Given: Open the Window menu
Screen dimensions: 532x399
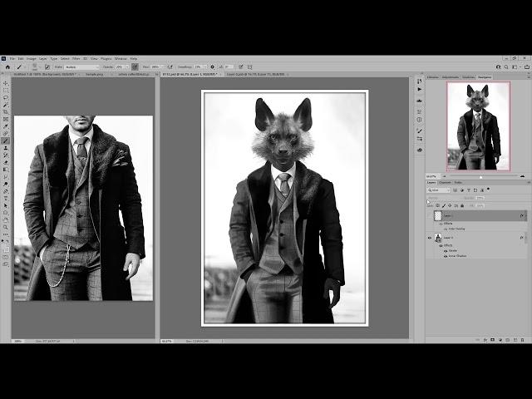Looking at the screenshot, I should (121, 59).
